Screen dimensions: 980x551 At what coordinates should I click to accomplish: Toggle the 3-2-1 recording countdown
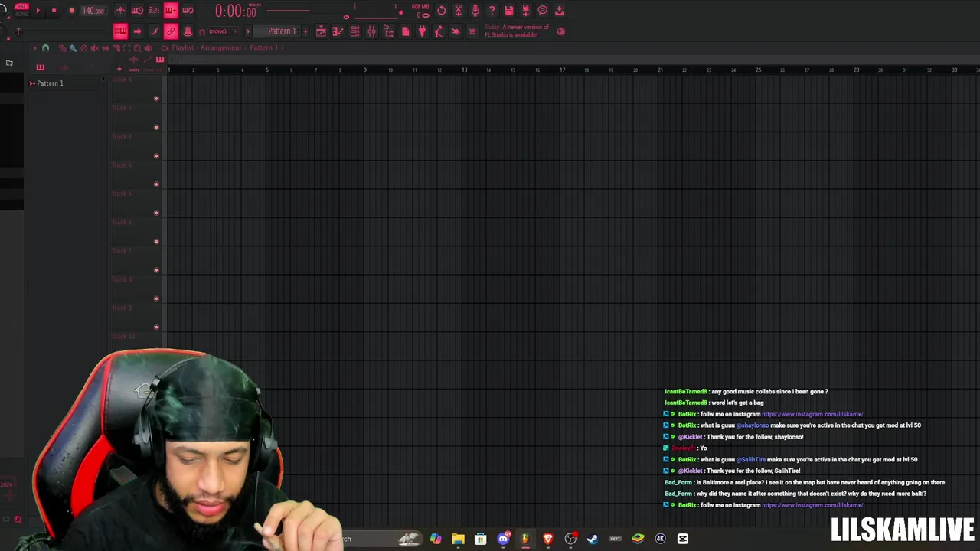coord(154,11)
